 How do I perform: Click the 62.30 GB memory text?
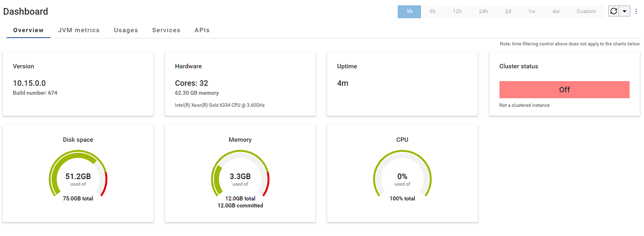(197, 93)
